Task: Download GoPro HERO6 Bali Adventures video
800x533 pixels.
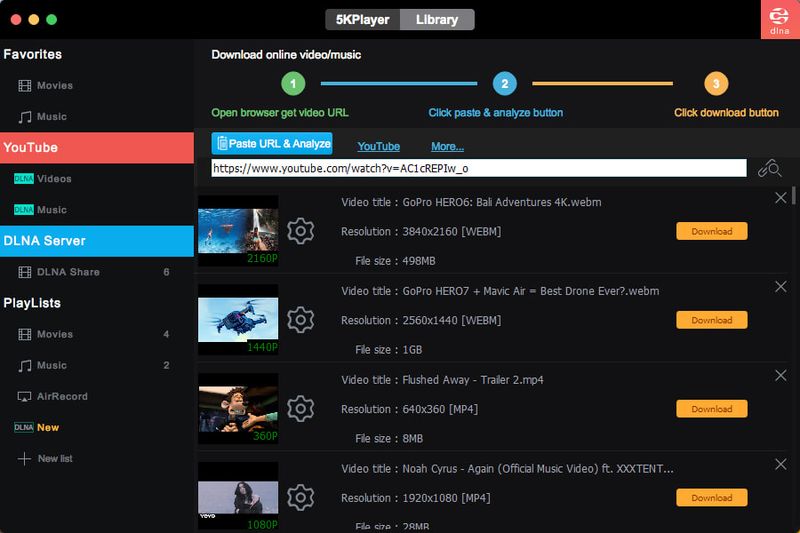Action: point(712,231)
